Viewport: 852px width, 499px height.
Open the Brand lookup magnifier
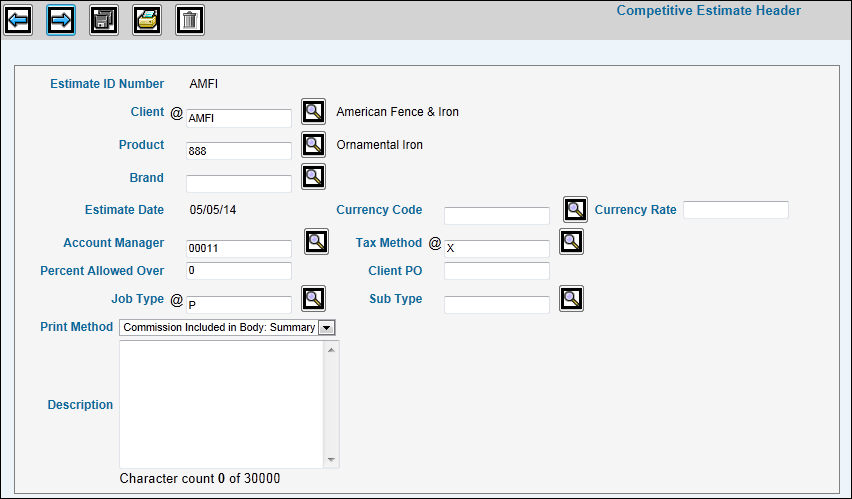[x=314, y=177]
